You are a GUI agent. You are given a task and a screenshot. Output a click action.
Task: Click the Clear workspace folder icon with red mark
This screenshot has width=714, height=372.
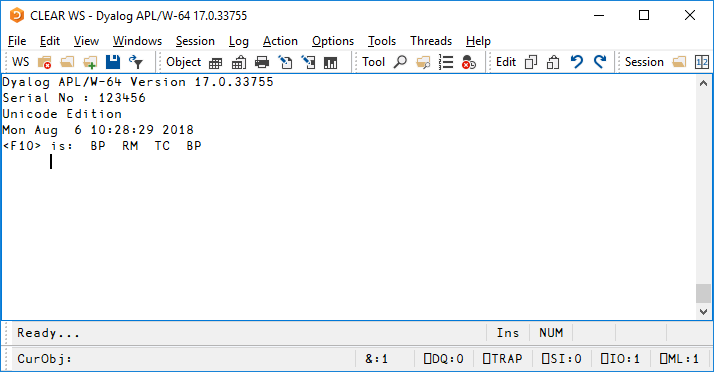pos(45,62)
